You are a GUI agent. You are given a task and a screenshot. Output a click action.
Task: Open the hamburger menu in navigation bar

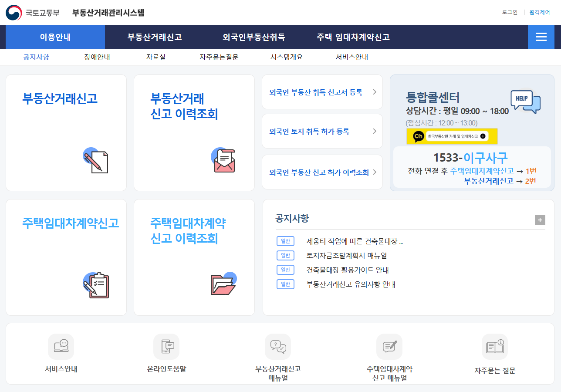tap(541, 37)
